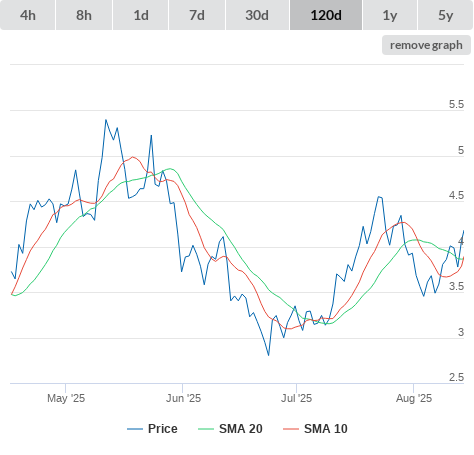Click the Jun '25 x-axis label
Image resolution: width=474 pixels, height=455 pixels.
click(x=183, y=398)
